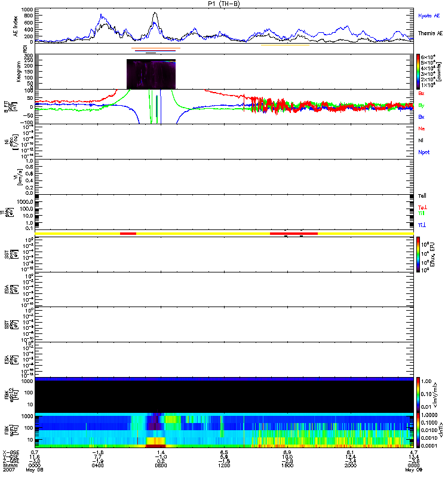Click the short red status segment before 0800
This screenshot has width=448, height=478.
coord(128,234)
